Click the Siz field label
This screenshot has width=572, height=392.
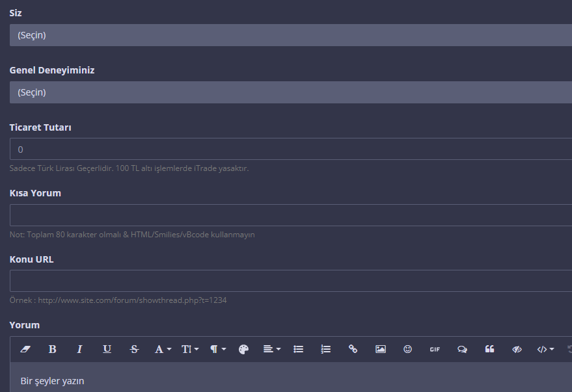(x=16, y=13)
